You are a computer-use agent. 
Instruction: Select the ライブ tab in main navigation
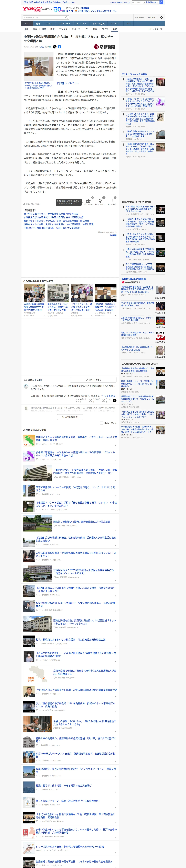coord(49,24)
